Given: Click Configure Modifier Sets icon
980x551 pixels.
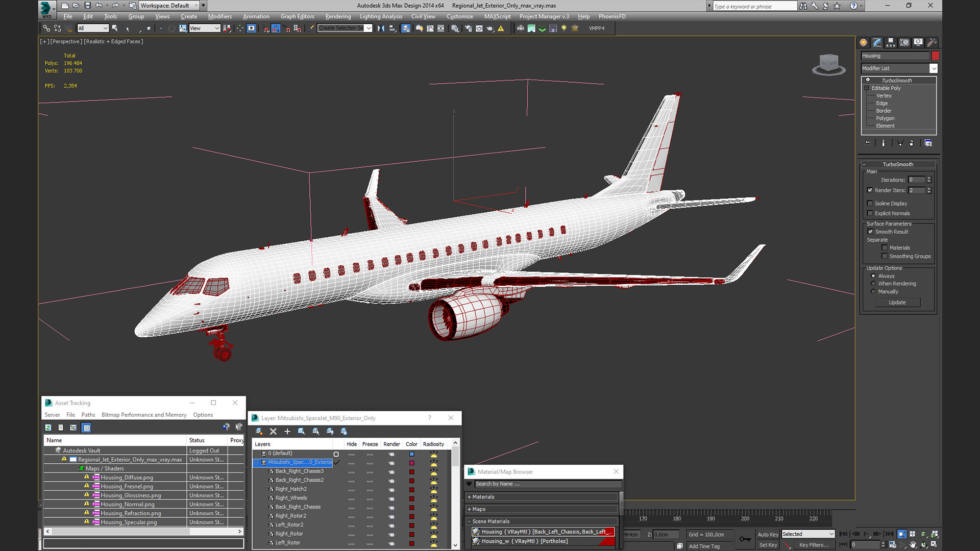Looking at the screenshot, I should pyautogui.click(x=928, y=143).
